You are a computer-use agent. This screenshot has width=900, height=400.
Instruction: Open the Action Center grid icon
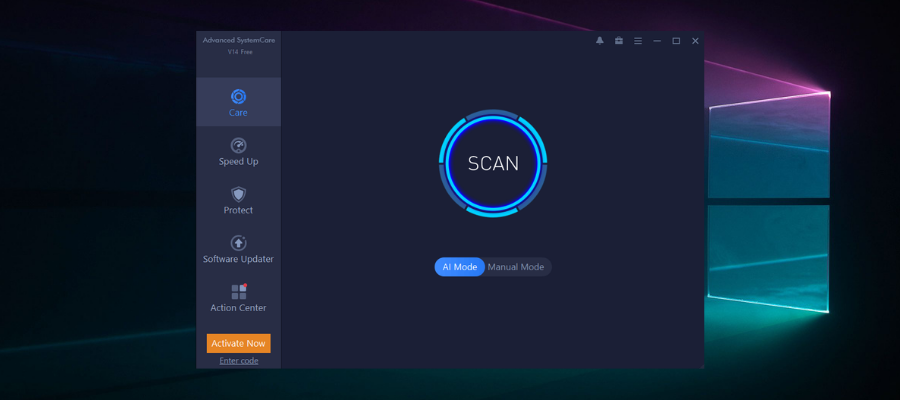click(x=239, y=292)
